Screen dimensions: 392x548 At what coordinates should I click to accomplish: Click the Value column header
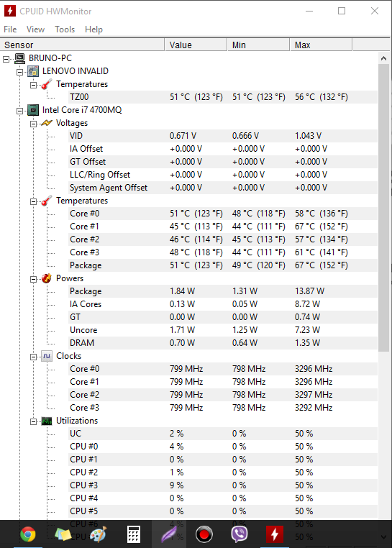tap(196, 45)
